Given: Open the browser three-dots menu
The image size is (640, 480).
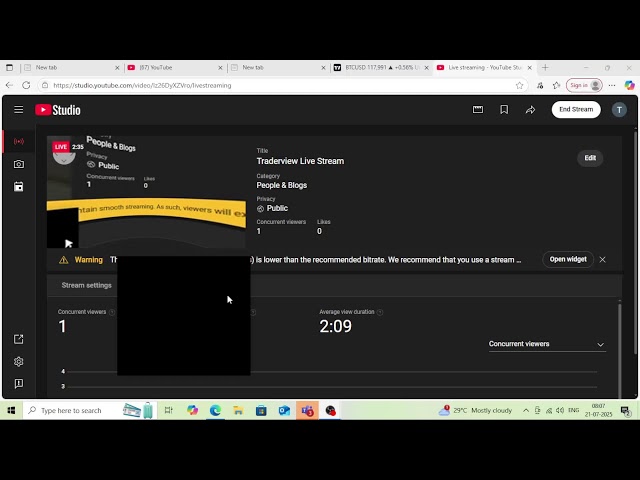Looking at the screenshot, I should (x=612, y=85).
